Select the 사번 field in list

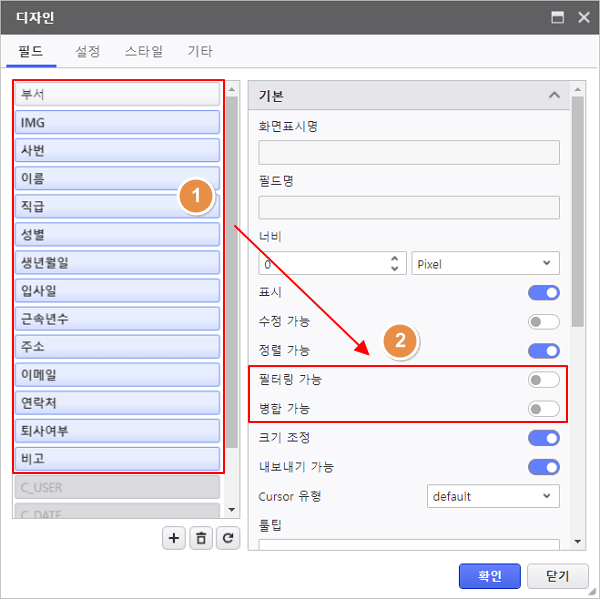coord(118,150)
